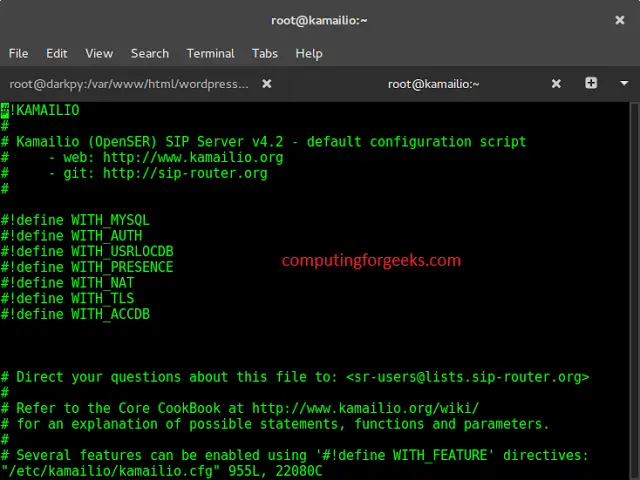Click the terminal vertical scrollbar
This screenshot has height=480, width=640.
pyautogui.click(x=635, y=291)
